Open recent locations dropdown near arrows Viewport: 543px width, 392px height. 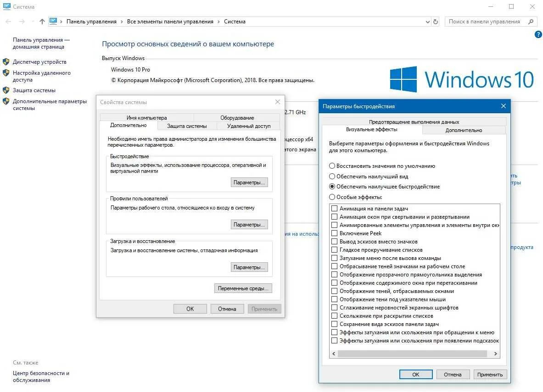pyautogui.click(x=33, y=22)
